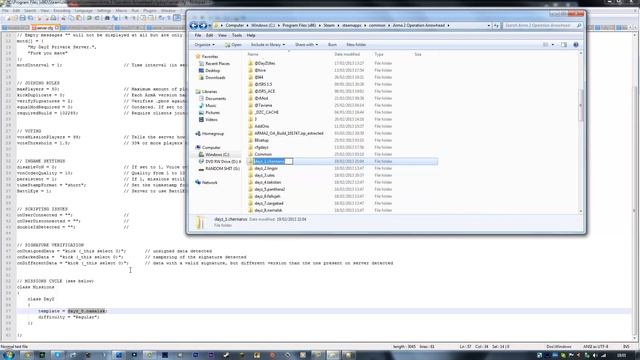Open Notepad++ Language menu
Image resolution: width=640 pixels, height=360 pixels.
(x=83, y=11)
